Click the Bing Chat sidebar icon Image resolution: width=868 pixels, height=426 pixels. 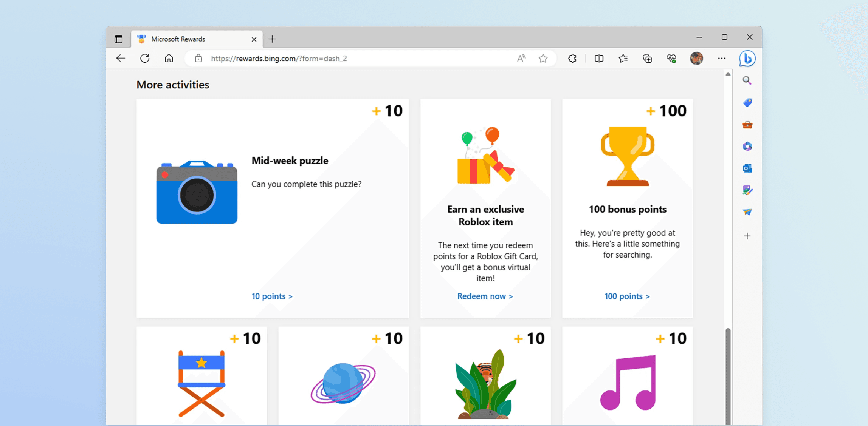(747, 59)
